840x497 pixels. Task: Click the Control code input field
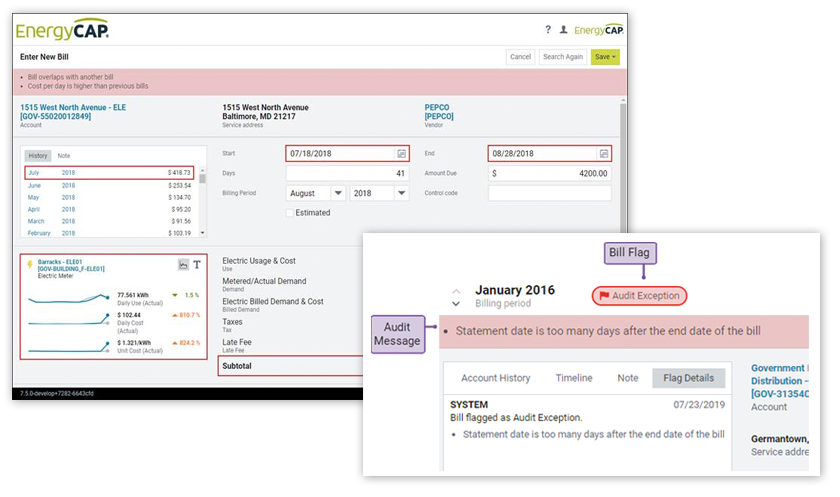pos(549,193)
